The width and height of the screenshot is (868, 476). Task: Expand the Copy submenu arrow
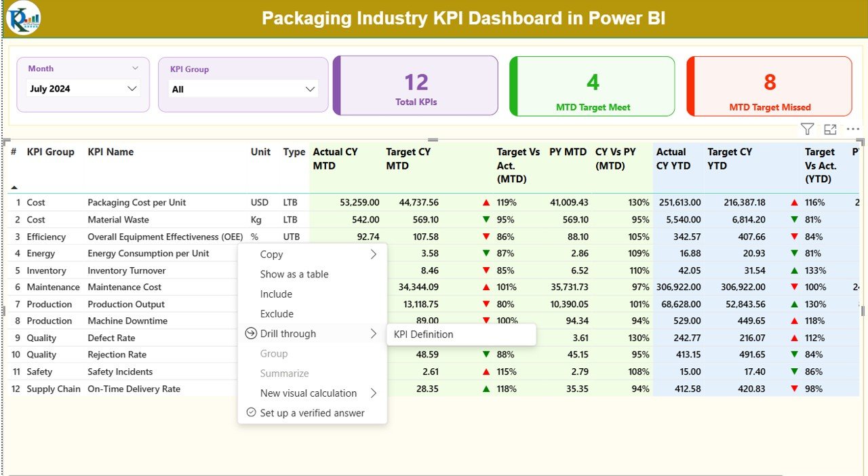(373, 255)
